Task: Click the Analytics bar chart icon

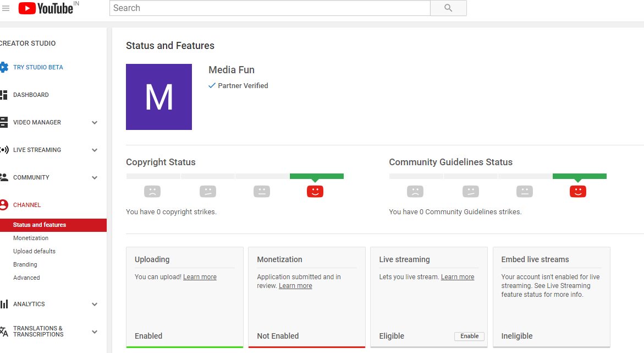Action: [4, 304]
